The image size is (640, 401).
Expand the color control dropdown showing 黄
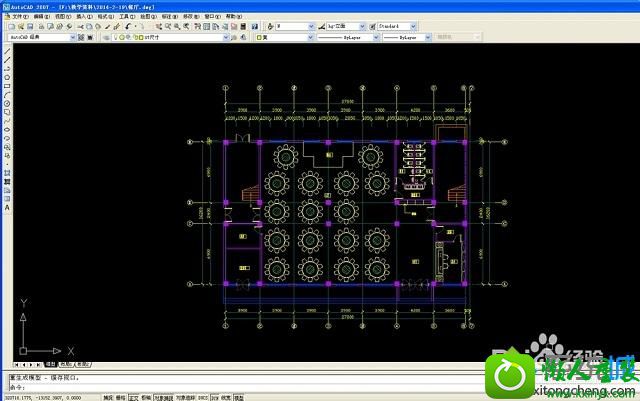tap(310, 37)
